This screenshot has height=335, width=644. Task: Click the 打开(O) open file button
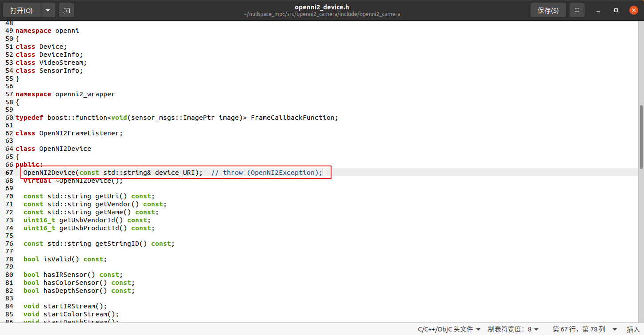tap(22, 10)
